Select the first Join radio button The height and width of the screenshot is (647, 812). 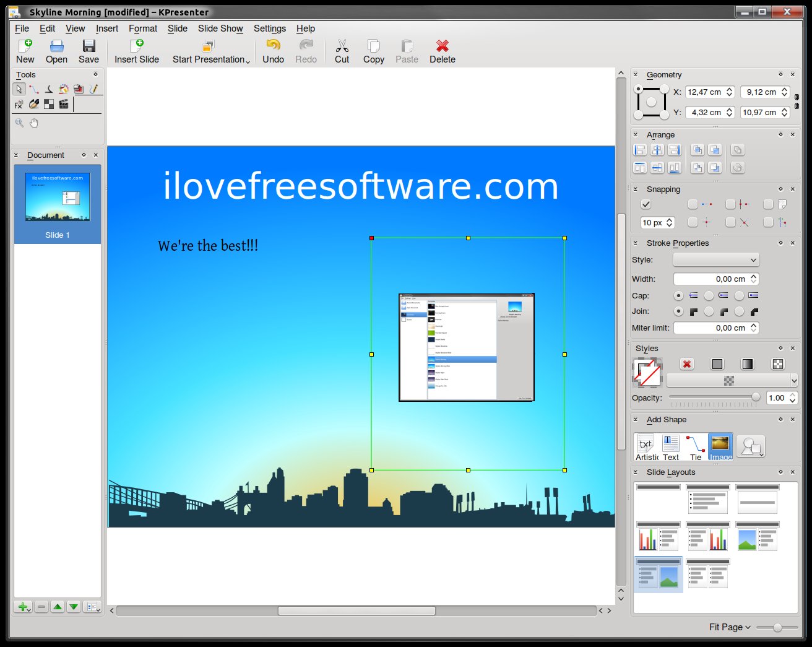[679, 311]
